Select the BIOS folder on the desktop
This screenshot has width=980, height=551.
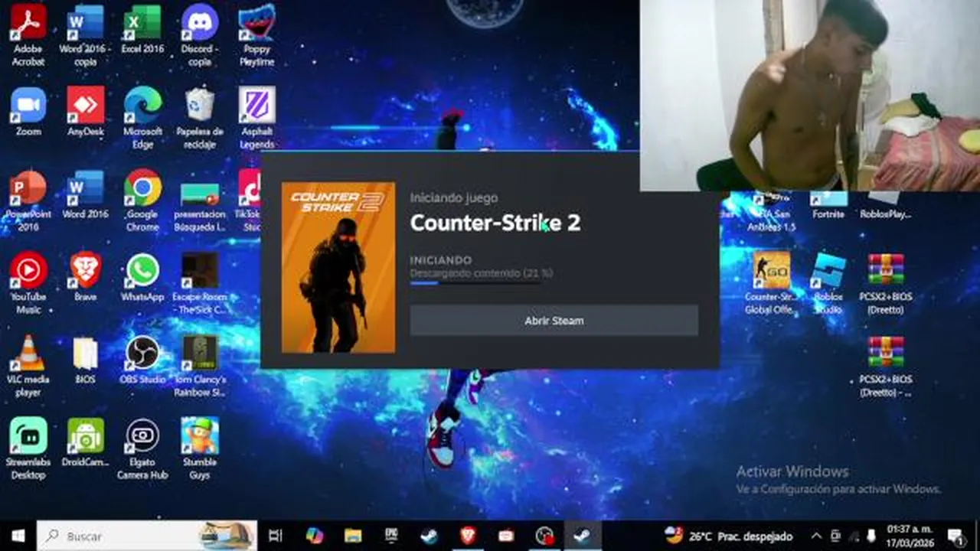85,360
